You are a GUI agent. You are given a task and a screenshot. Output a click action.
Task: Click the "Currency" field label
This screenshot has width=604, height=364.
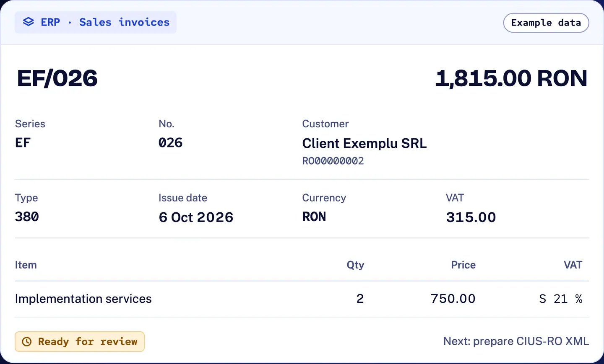tap(324, 198)
